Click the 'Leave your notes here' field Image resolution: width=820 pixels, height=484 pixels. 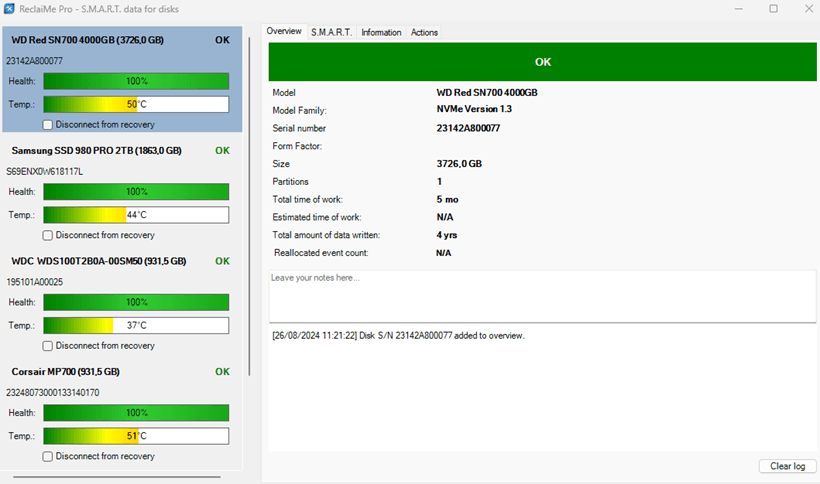(542, 296)
